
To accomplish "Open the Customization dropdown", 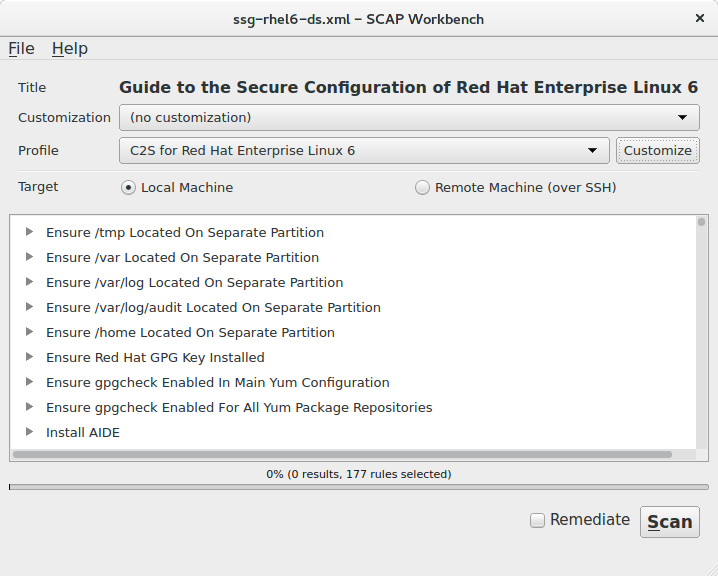I will [x=409, y=118].
